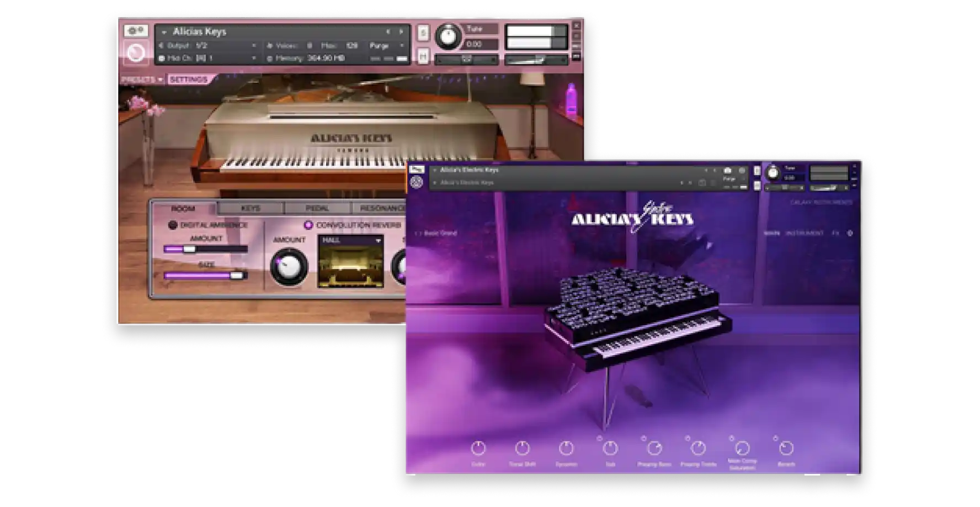Click the round instrument logo in Alicias Keys header
This screenshot has width=980, height=507.
[x=136, y=53]
